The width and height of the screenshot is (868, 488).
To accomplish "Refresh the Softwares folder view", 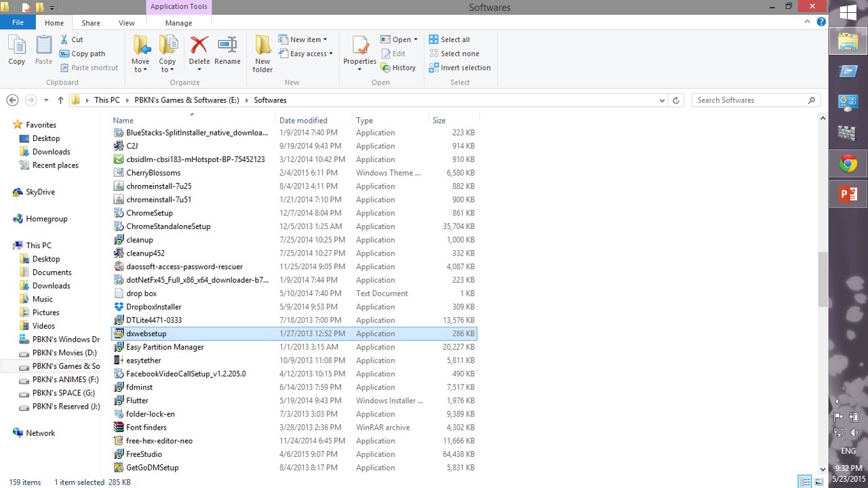I will 675,100.
